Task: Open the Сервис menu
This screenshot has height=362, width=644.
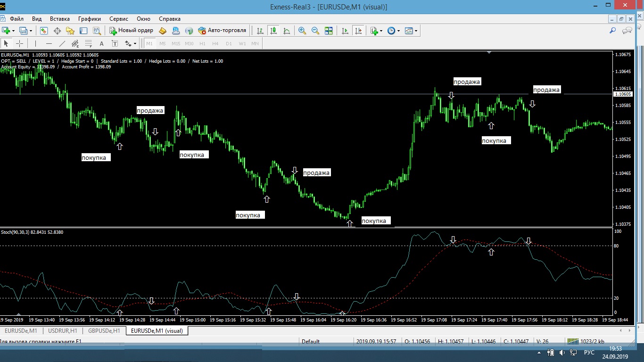Action: [118, 19]
